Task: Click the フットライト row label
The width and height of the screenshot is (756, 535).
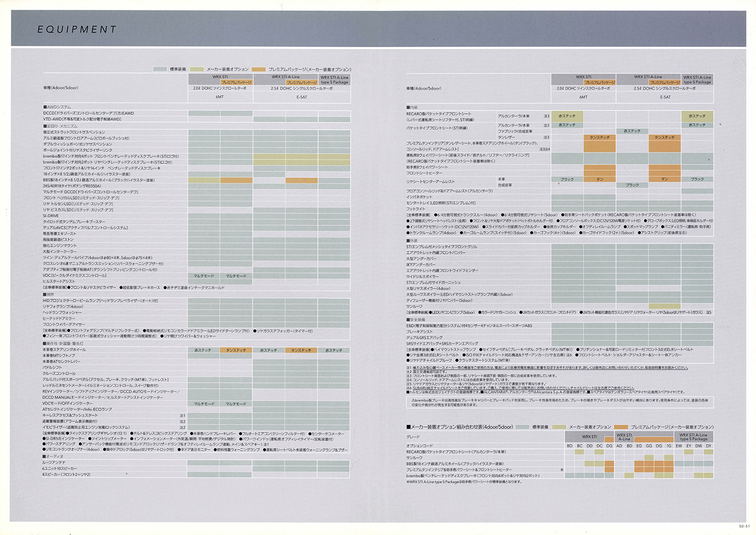Action: (416, 209)
